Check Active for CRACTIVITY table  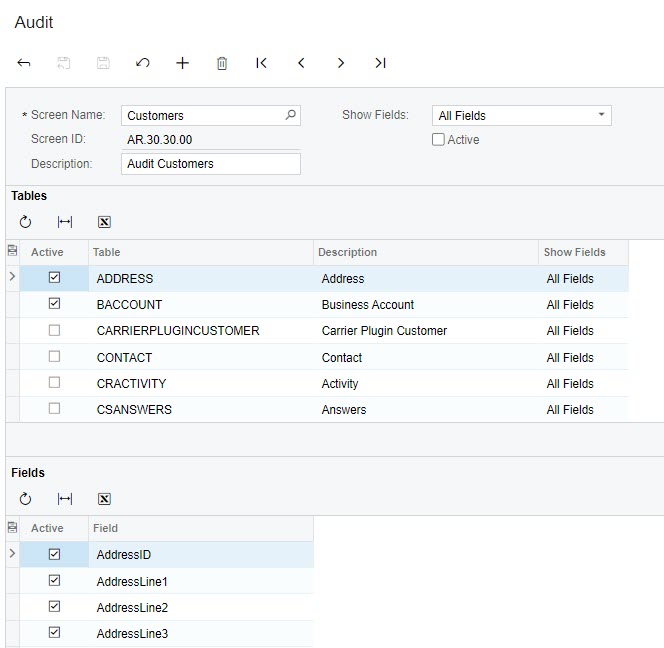(x=54, y=382)
